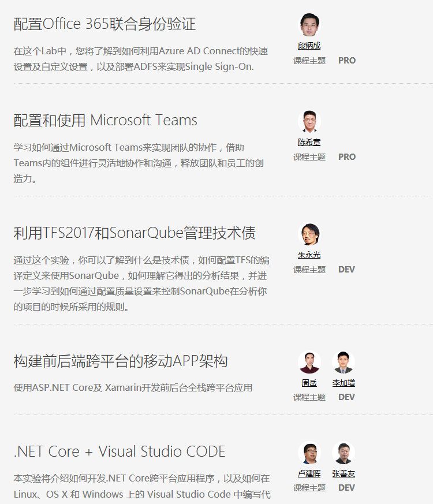
Task: Click 课程主题 label beside the .NET Core course
Action: (309, 488)
